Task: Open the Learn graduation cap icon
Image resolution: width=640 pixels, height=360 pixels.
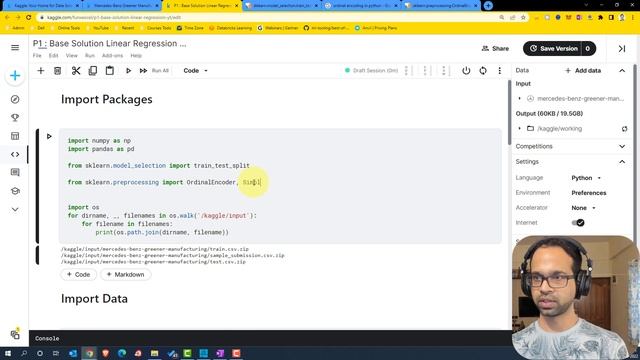Action: click(15, 191)
